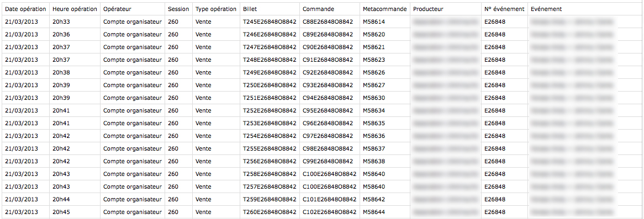The height and width of the screenshot is (219, 644).
Task: Click ticket cell T257E26848O8842
Action: [x=270, y=186]
